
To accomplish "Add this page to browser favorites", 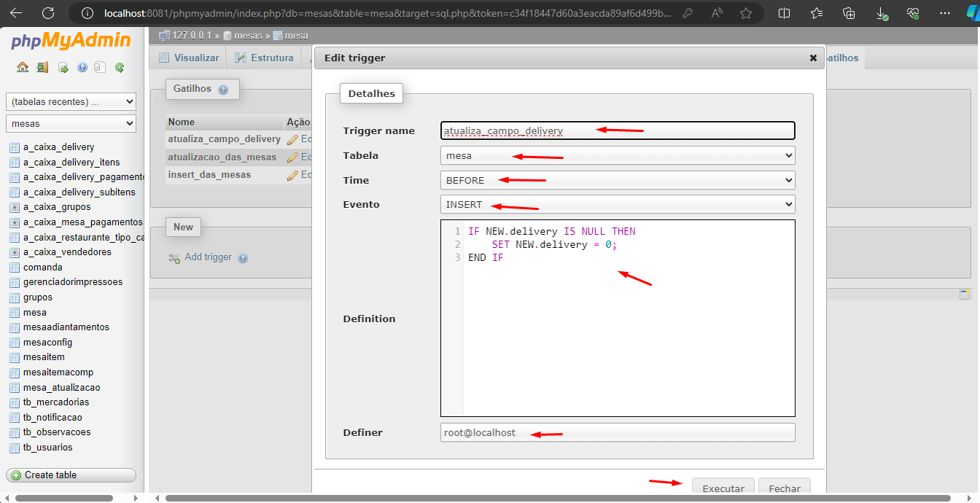I will click(x=746, y=13).
